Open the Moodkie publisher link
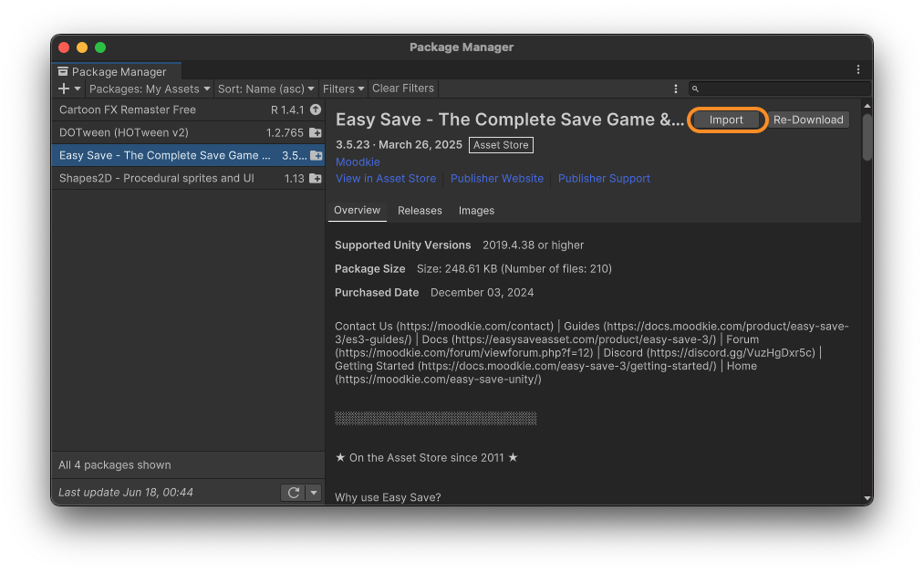This screenshot has width=924, height=573. 358,162
